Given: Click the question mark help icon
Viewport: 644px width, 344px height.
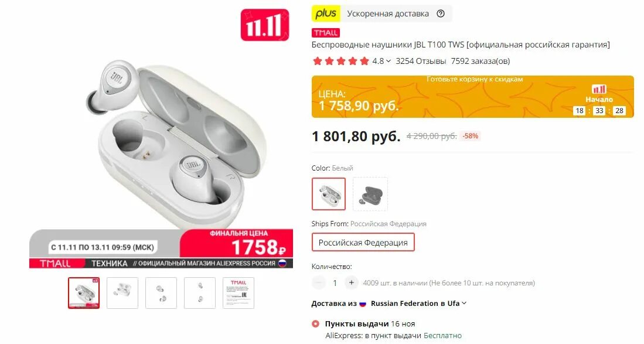Looking at the screenshot, I should 441,13.
